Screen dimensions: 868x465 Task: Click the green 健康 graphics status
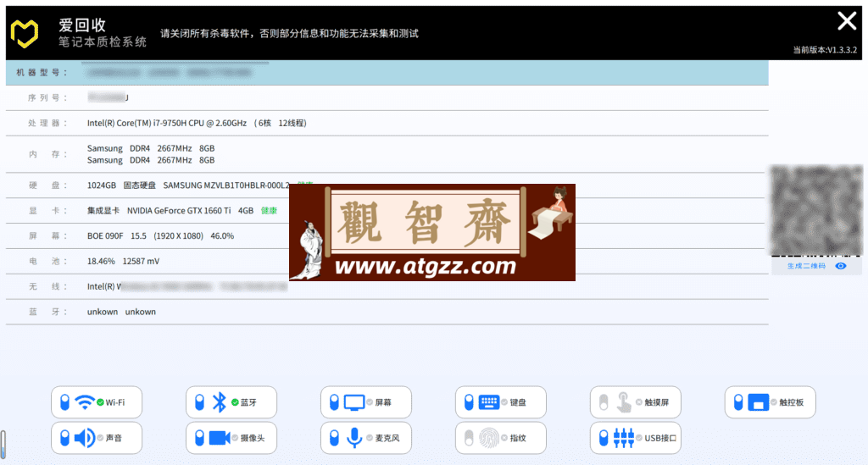click(269, 211)
